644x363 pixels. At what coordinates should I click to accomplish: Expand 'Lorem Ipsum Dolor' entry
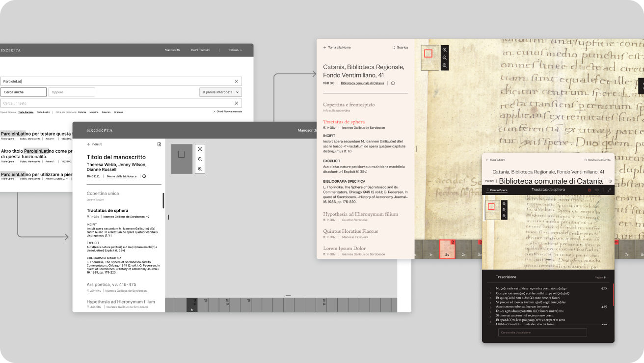(345, 249)
